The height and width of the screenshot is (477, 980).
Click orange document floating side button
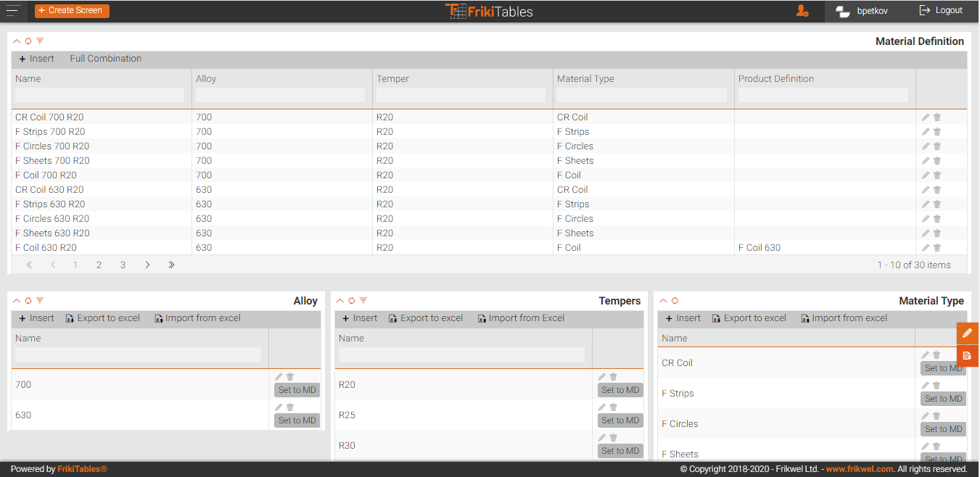(x=967, y=355)
